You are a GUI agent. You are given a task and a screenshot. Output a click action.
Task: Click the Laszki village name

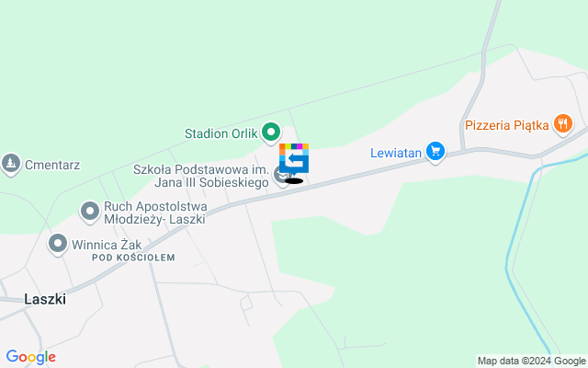(x=45, y=299)
